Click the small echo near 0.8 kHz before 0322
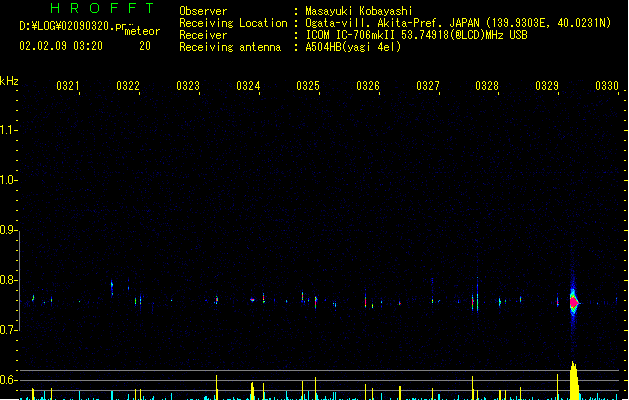Screen dimensions: 629x400 pyautogui.click(x=112, y=287)
